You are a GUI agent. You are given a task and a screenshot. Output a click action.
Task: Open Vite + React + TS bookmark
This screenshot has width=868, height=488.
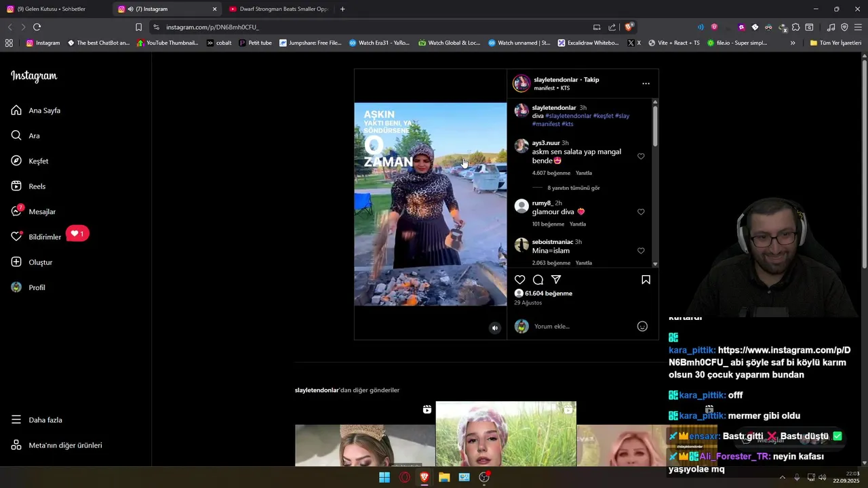(673, 43)
